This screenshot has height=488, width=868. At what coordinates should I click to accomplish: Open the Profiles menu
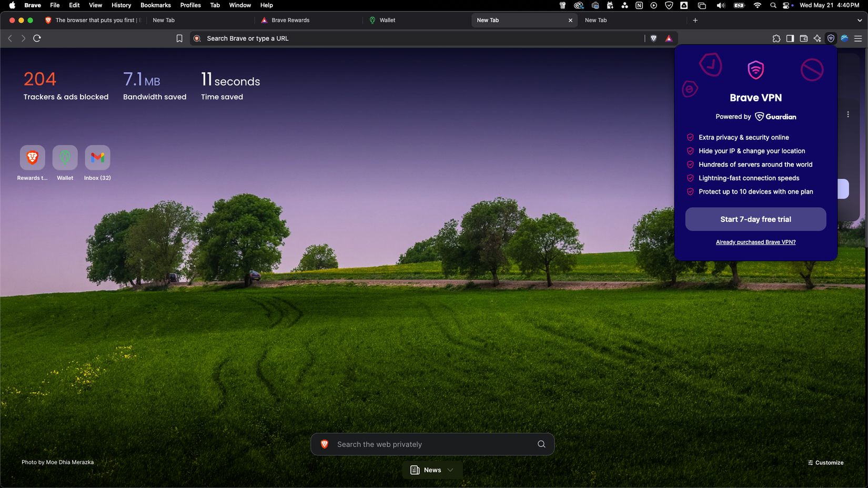(x=190, y=5)
